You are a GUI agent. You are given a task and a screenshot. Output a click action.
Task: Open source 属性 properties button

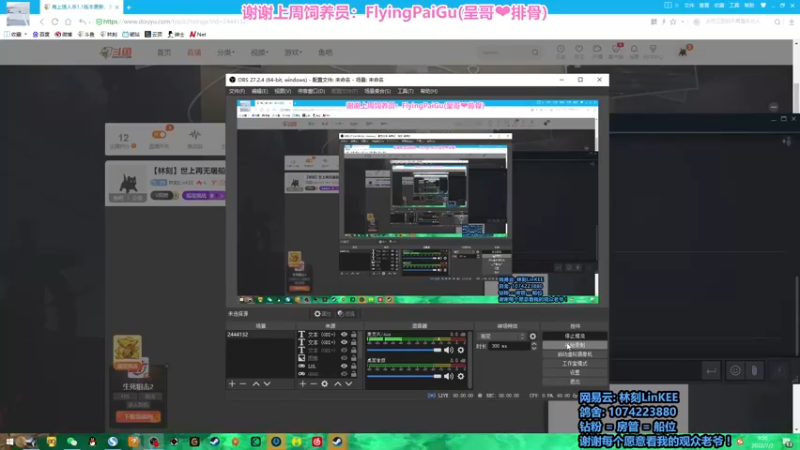pyautogui.click(x=322, y=314)
